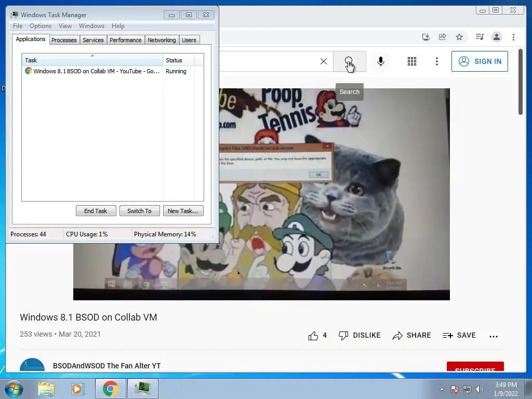Click the Chrome install/download page icon
532x399 pixels.
coord(426,37)
